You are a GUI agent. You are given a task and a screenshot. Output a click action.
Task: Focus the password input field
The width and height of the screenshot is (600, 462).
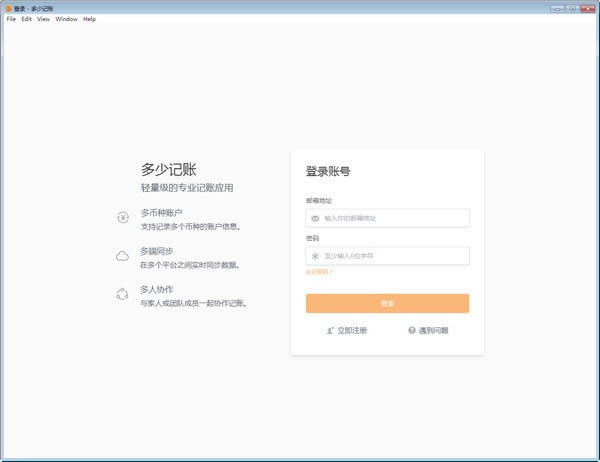[x=392, y=256]
